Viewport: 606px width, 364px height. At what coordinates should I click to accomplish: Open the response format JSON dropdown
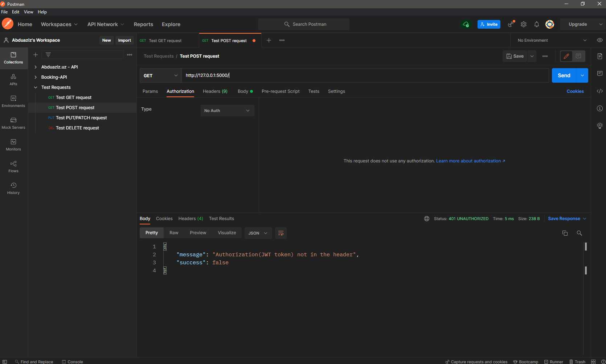click(x=258, y=233)
